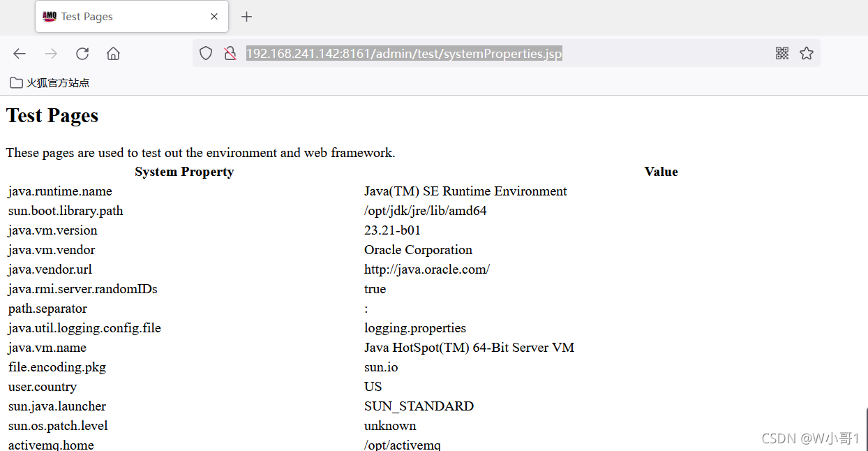The width and height of the screenshot is (868, 451).
Task: Open the 火狐官方站点 bookmarks folder
Action: point(50,83)
